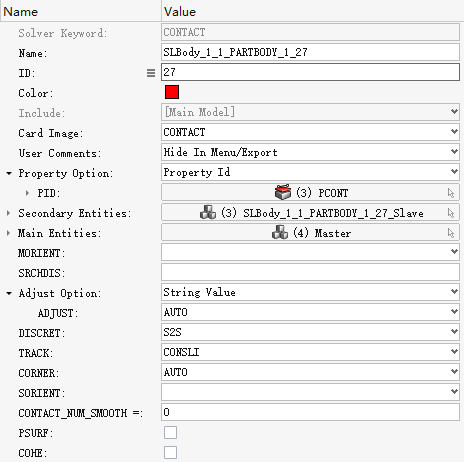Click selector cursor icon in Main Entities row

(x=451, y=233)
